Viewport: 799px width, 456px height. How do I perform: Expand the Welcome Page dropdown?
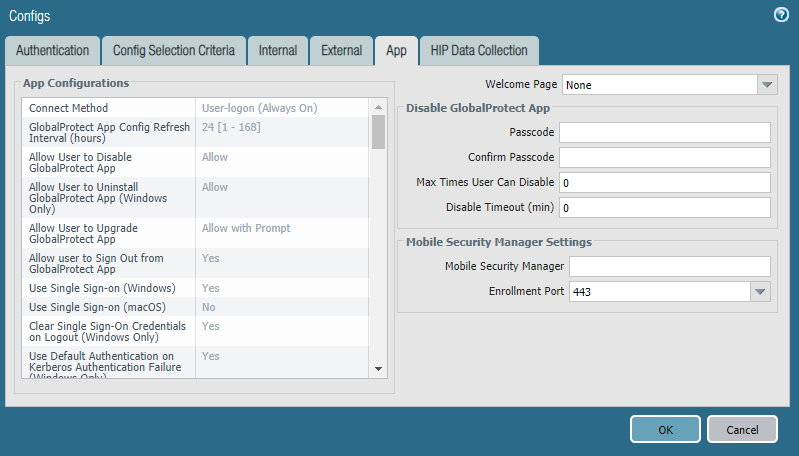coord(767,85)
